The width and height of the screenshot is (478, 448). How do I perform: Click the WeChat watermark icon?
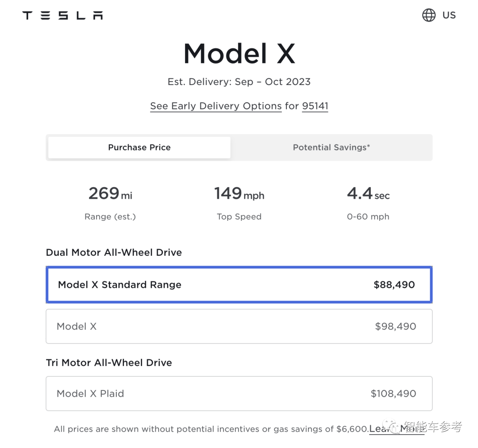pyautogui.click(x=391, y=426)
